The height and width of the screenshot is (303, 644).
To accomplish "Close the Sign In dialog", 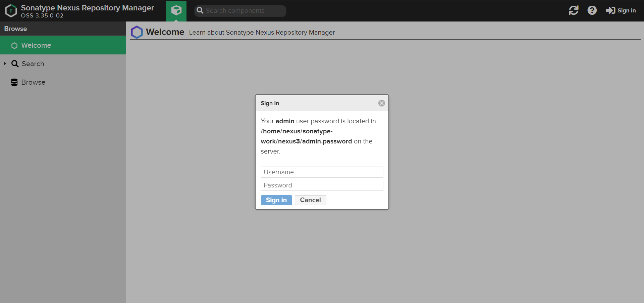I will pyautogui.click(x=382, y=103).
